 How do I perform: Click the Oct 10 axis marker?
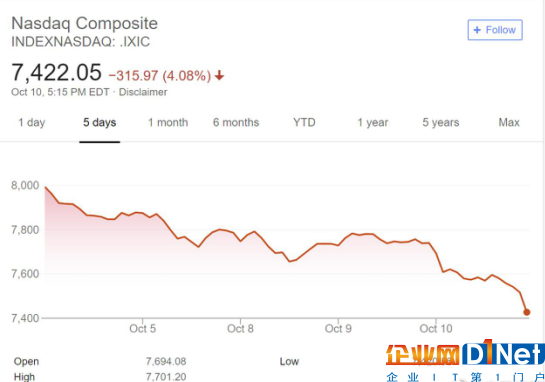point(436,328)
